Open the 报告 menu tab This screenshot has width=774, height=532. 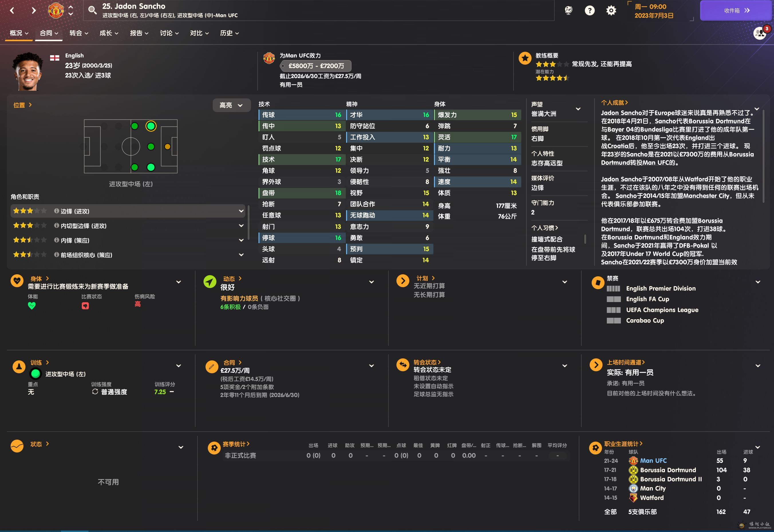[139, 33]
